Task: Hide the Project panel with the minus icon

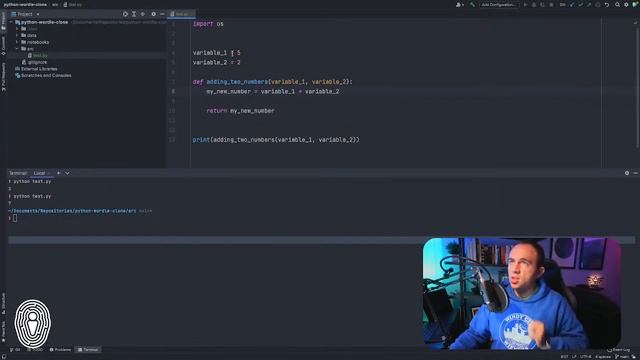Action: (162, 14)
